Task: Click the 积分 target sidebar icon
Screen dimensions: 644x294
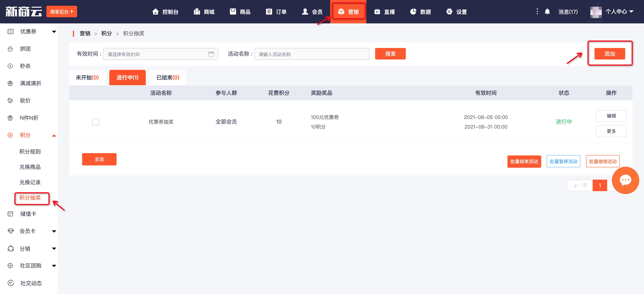Action: coord(10,135)
